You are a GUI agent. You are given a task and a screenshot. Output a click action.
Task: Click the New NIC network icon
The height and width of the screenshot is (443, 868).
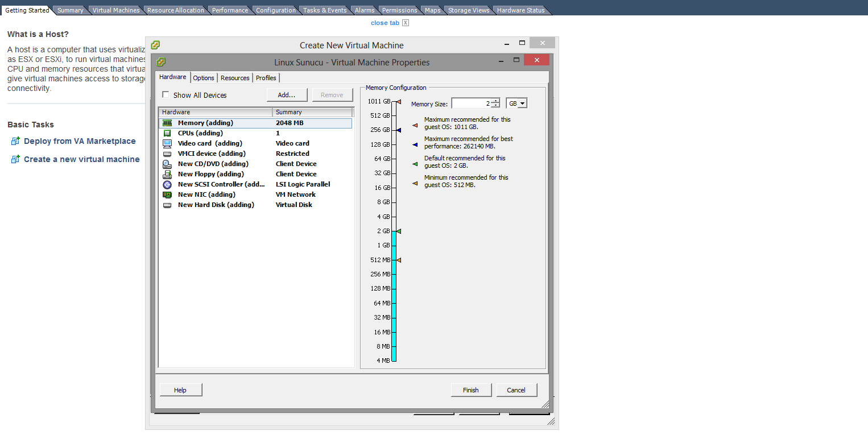coord(167,194)
